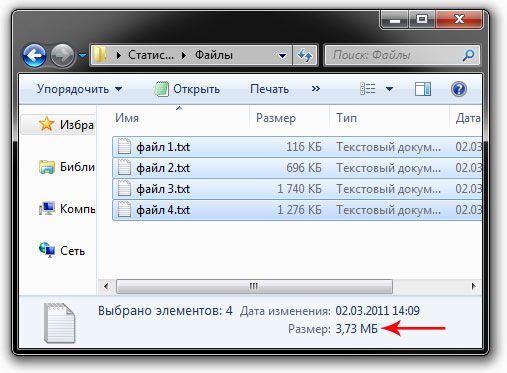This screenshot has width=507, height=373.
Task: Click the size value 3,73 МБ
Action: [x=356, y=329]
